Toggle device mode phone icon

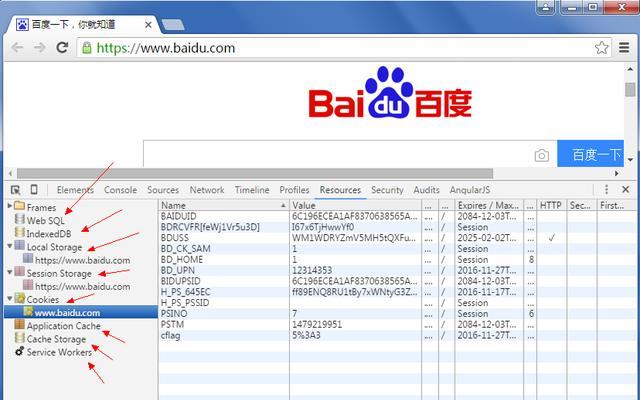tap(34, 189)
